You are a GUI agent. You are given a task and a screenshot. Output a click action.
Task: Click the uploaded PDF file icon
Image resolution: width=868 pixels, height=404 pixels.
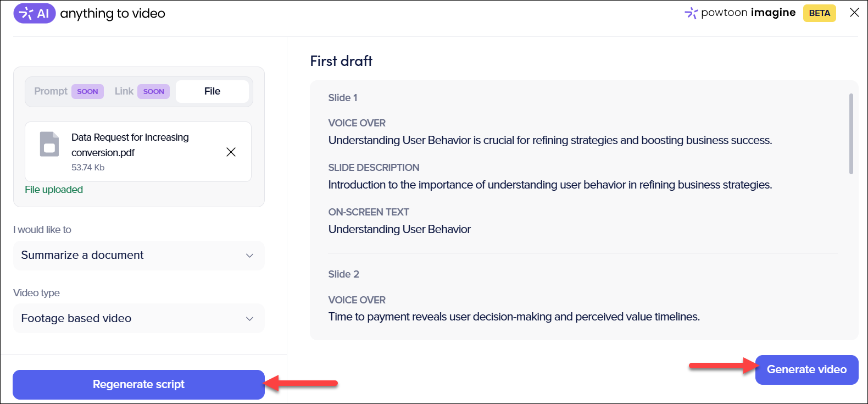pyautogui.click(x=49, y=144)
